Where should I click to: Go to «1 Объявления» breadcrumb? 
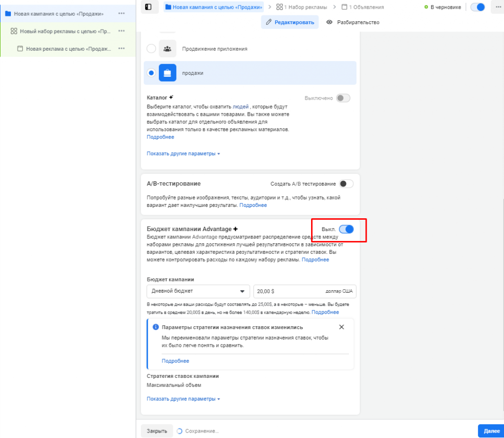pyautogui.click(x=362, y=7)
